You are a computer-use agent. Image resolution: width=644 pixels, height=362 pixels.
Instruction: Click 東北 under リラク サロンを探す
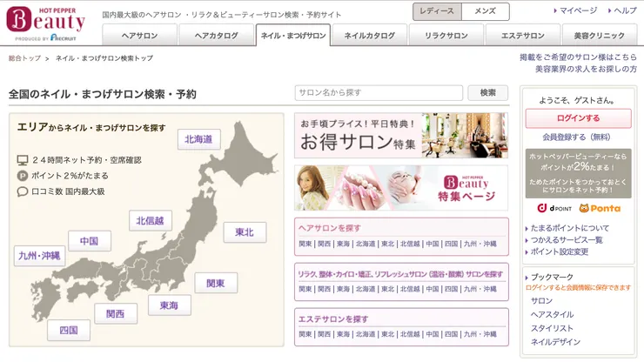click(388, 289)
